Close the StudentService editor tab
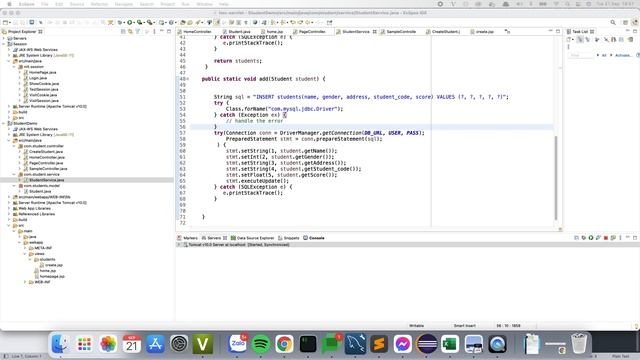 (x=374, y=31)
